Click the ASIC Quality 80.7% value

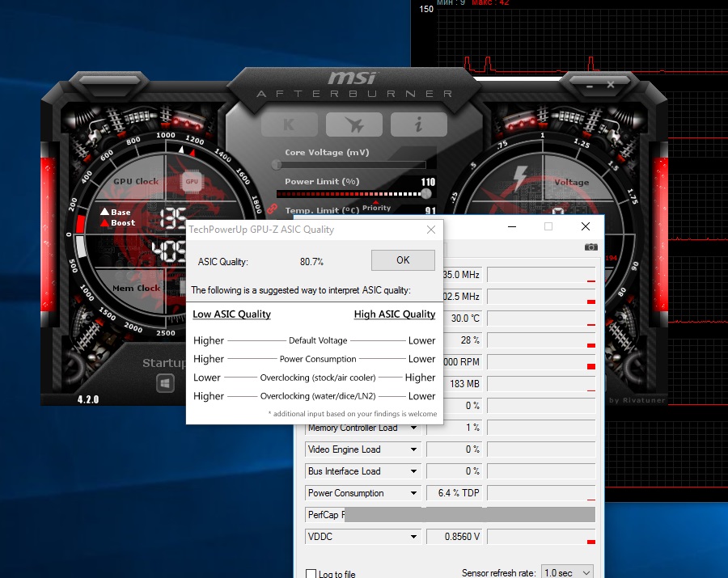click(x=311, y=262)
